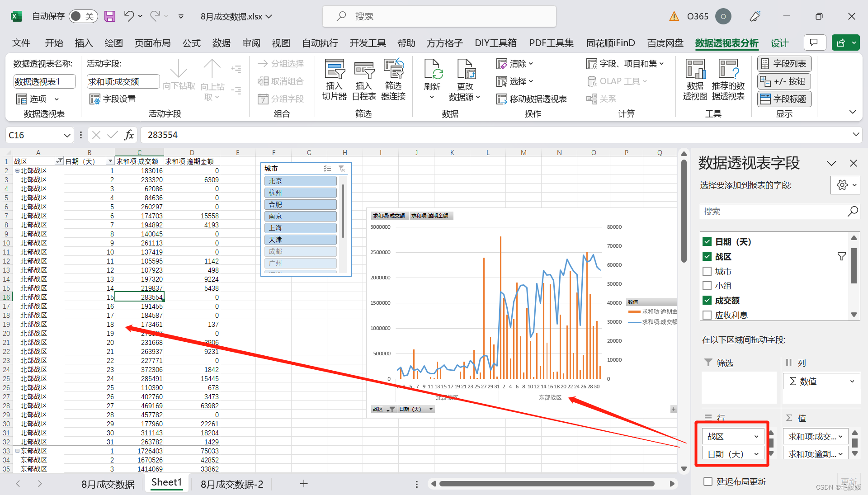Switch to the 公式 tab

click(192, 43)
